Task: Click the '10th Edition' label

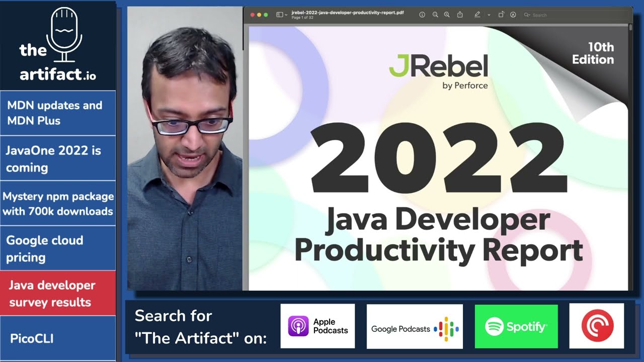Action: point(593,53)
